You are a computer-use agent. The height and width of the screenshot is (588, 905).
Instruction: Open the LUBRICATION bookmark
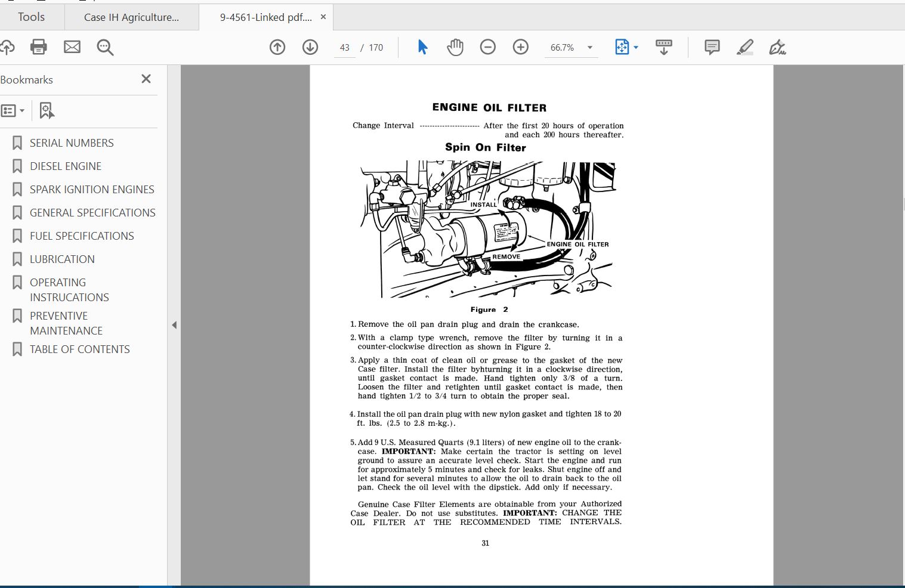click(x=62, y=259)
